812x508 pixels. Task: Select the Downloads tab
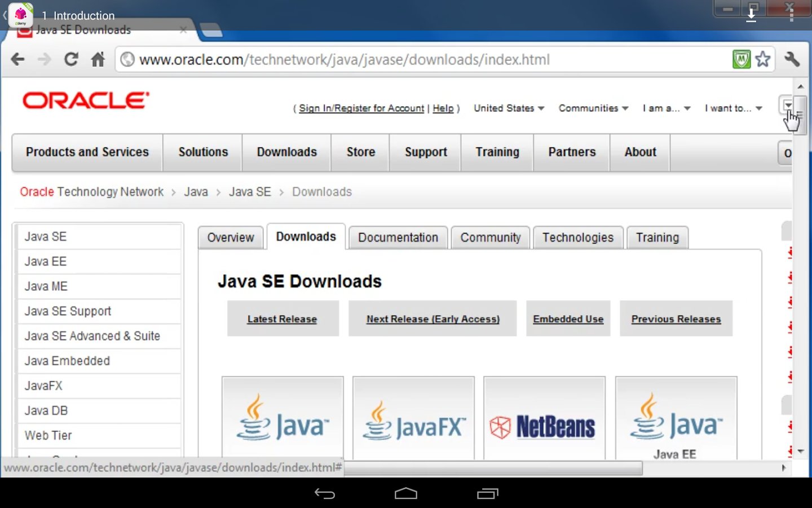click(x=306, y=237)
